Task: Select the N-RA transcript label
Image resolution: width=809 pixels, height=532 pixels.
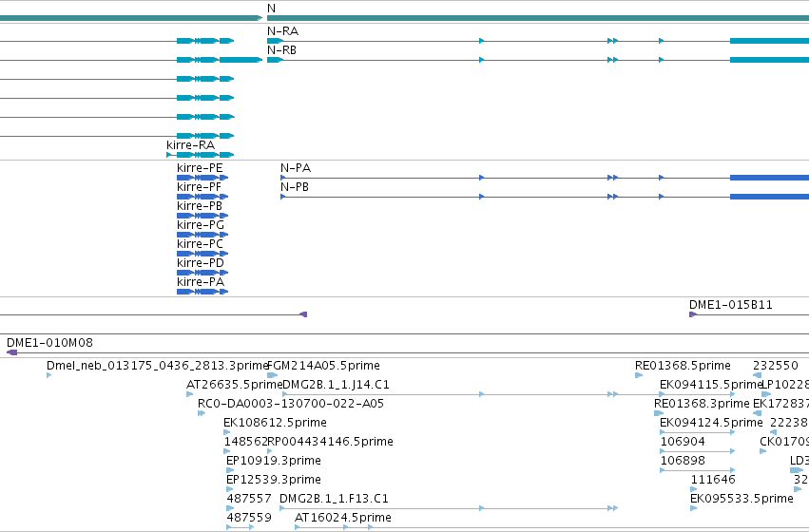Action: point(282,31)
